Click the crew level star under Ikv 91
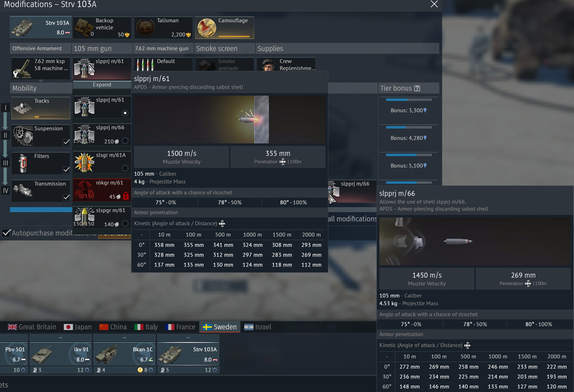This screenshot has height=392, width=574. pos(87,370)
